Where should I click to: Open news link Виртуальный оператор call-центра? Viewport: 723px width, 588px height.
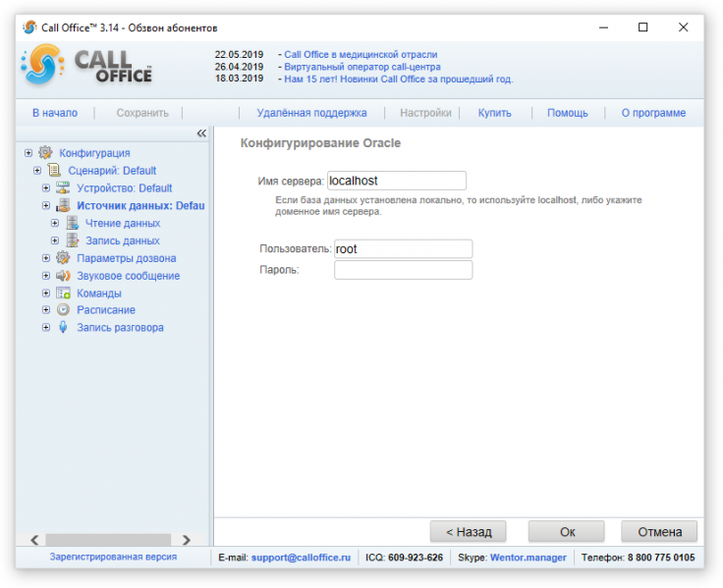pyautogui.click(x=362, y=67)
